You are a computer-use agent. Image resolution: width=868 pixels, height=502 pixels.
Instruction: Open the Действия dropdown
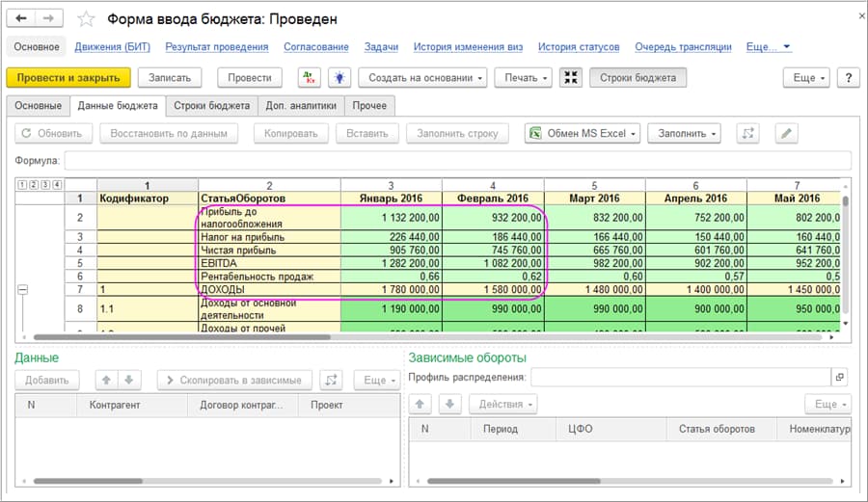pos(503,404)
